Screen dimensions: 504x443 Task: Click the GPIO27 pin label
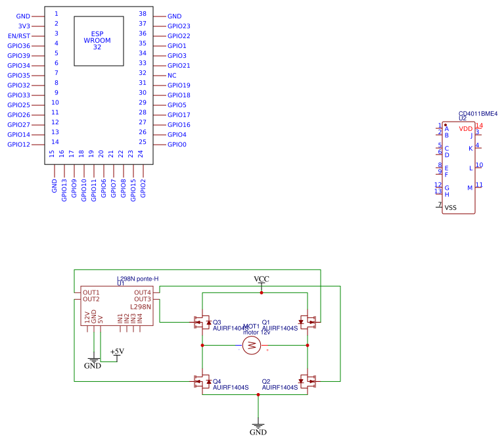[x=18, y=125]
